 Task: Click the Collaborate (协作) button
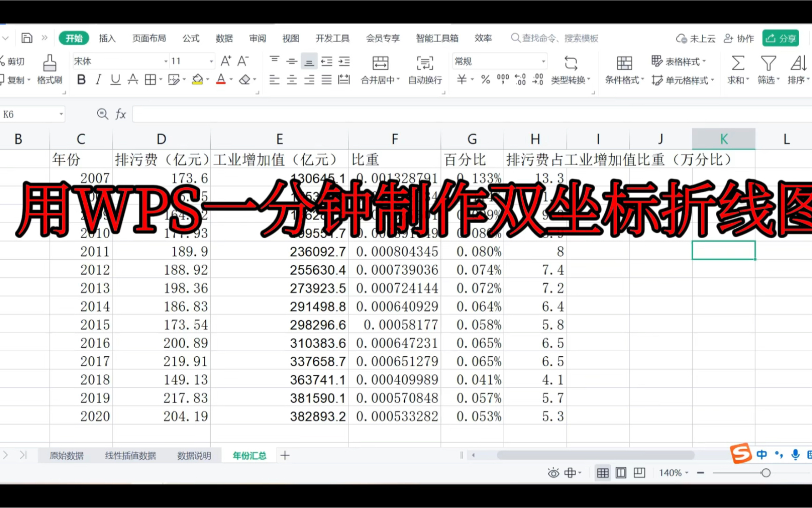739,38
